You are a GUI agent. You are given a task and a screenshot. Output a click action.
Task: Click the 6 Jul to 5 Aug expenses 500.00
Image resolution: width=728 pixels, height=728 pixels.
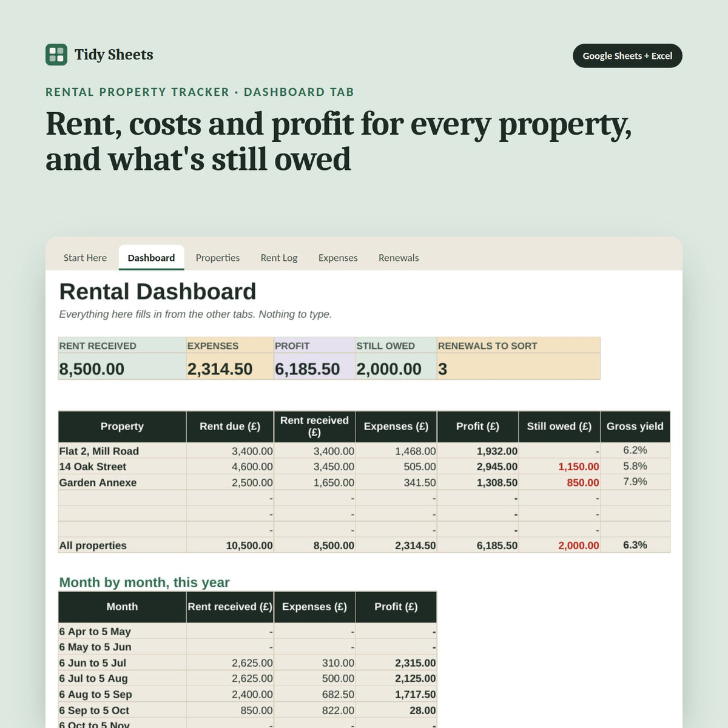(339, 678)
